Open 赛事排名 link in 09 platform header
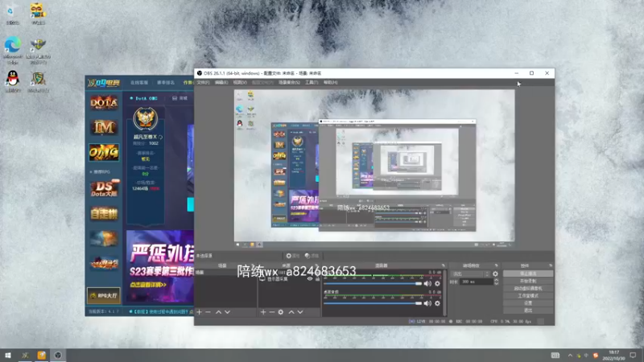Viewport: 644px width, 362px height. (166, 83)
